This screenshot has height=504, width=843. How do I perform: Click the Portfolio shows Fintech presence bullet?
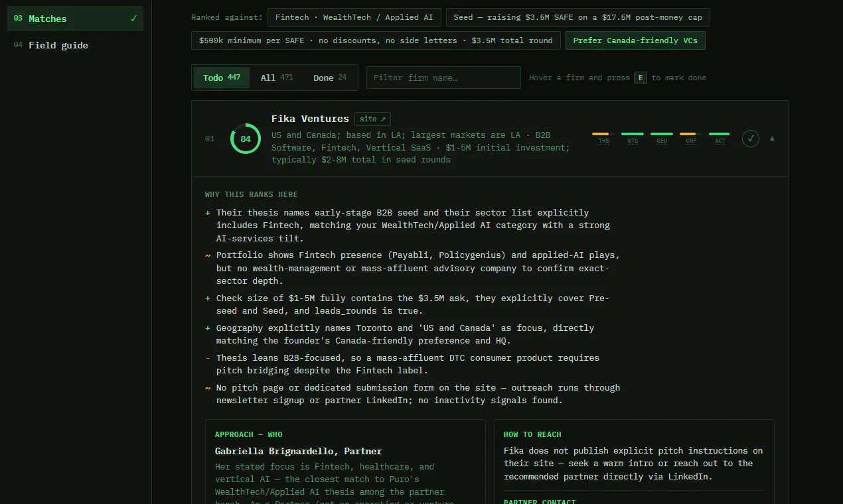coord(413,268)
